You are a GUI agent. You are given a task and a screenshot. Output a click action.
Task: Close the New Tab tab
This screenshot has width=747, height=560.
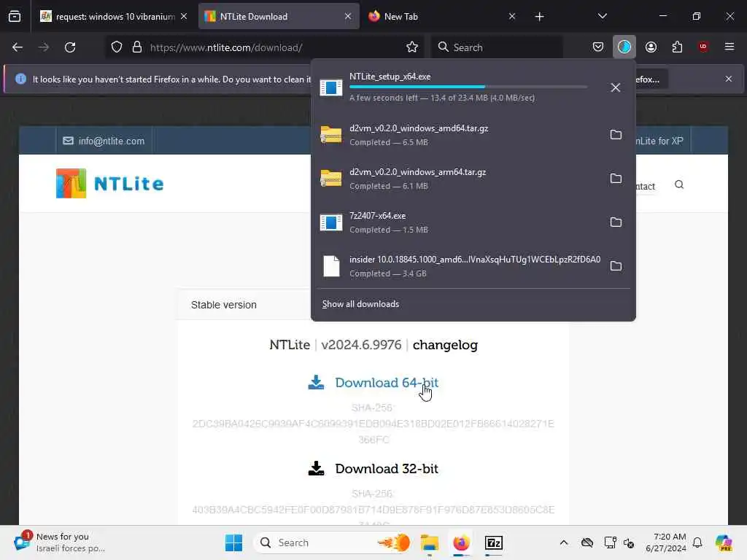511,17
